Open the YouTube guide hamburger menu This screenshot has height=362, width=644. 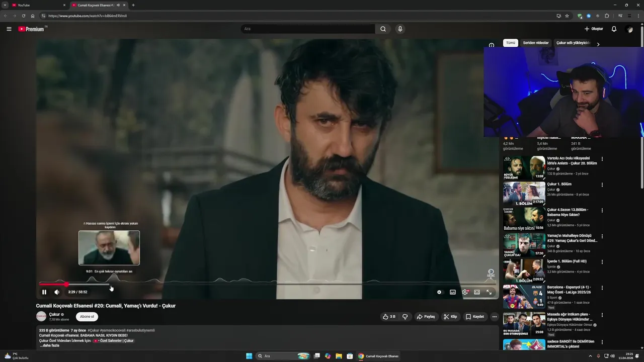tap(9, 29)
